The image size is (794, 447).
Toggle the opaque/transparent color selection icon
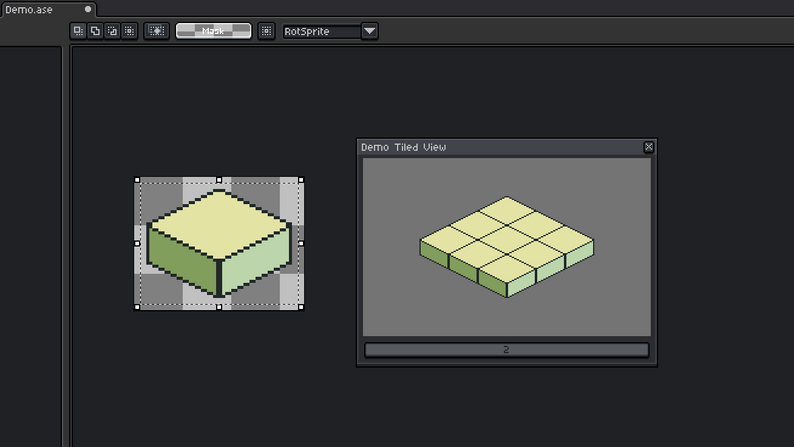click(156, 31)
